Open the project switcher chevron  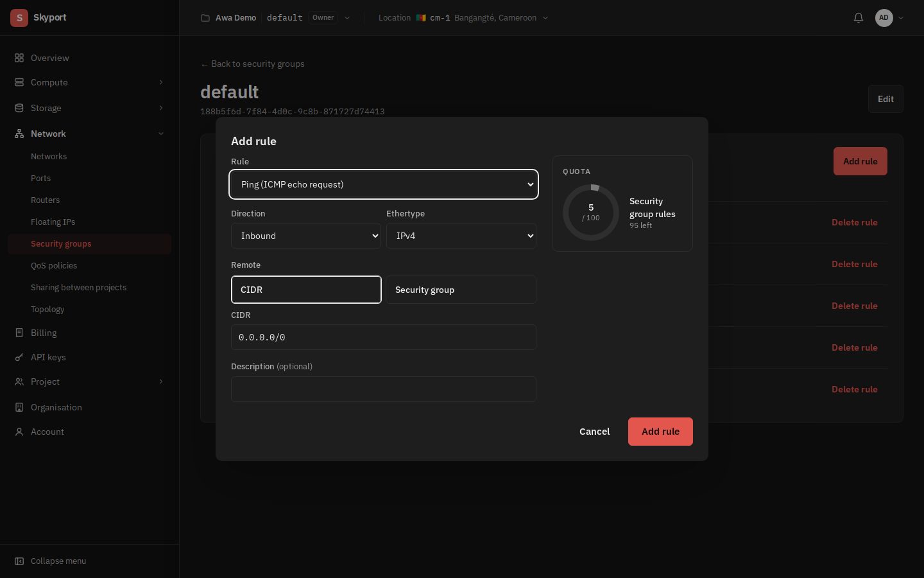[x=347, y=18]
